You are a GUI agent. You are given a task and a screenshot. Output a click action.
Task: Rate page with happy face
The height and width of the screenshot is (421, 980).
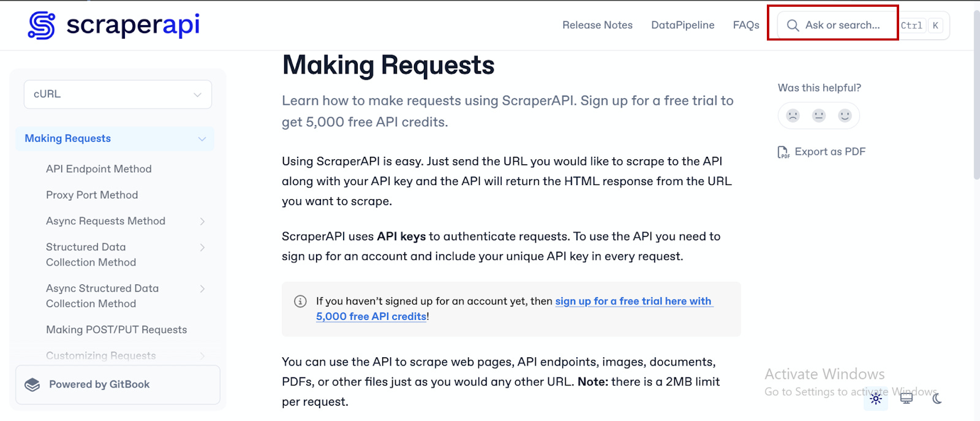(845, 115)
